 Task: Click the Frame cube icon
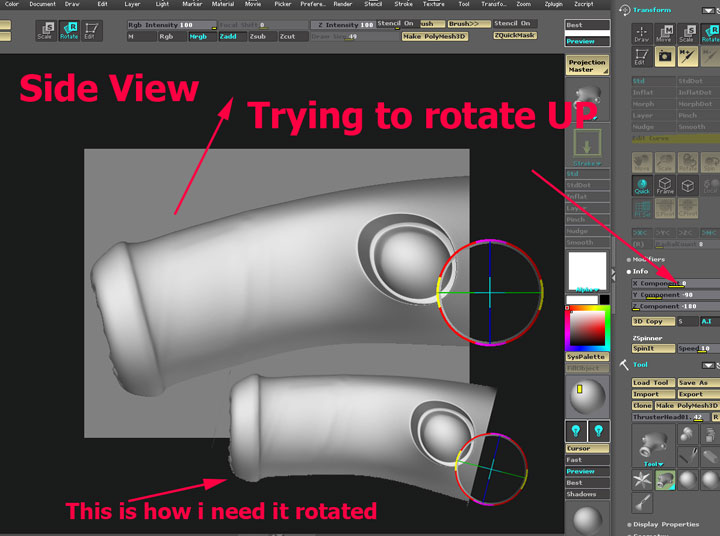(664, 185)
